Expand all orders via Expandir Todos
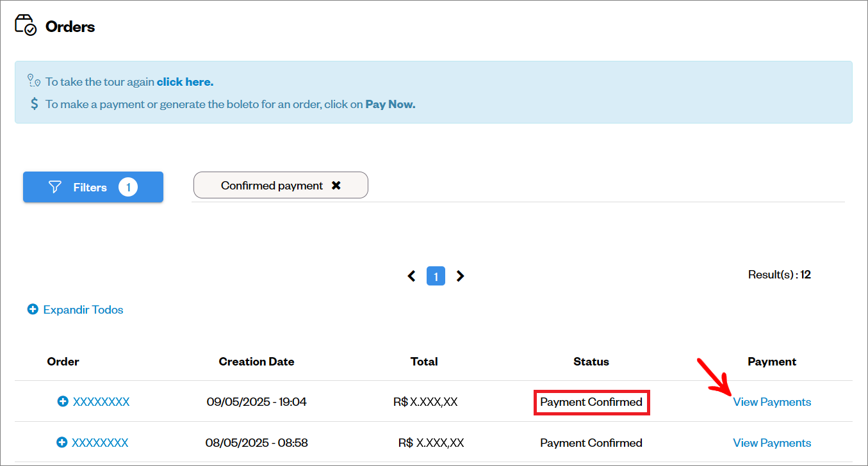This screenshot has height=466, width=868. 76,310
